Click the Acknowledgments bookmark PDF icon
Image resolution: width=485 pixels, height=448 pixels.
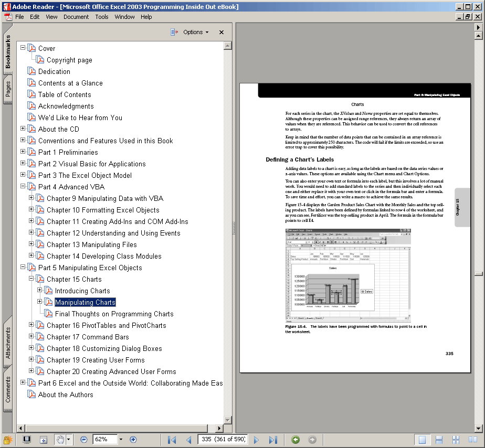tap(31, 106)
